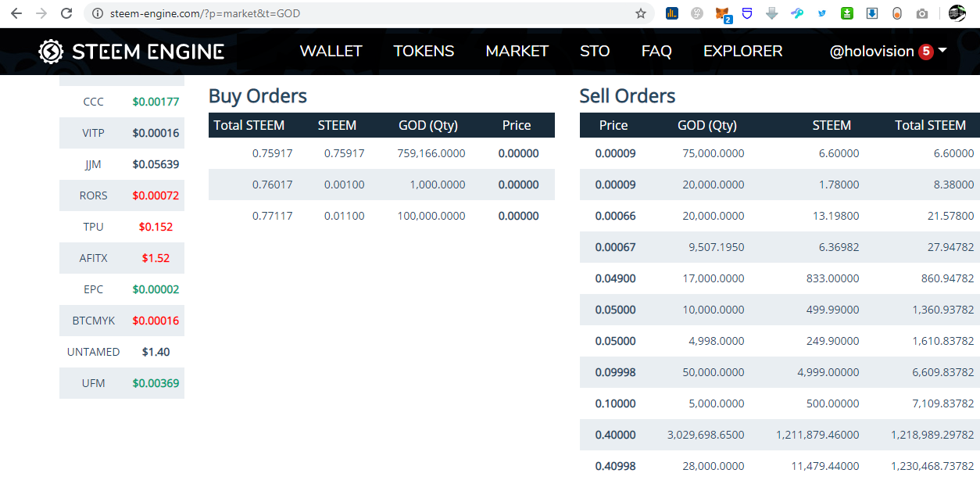Click sell order priced 0.40000
Viewport: 980px width, 484px height.
point(780,435)
